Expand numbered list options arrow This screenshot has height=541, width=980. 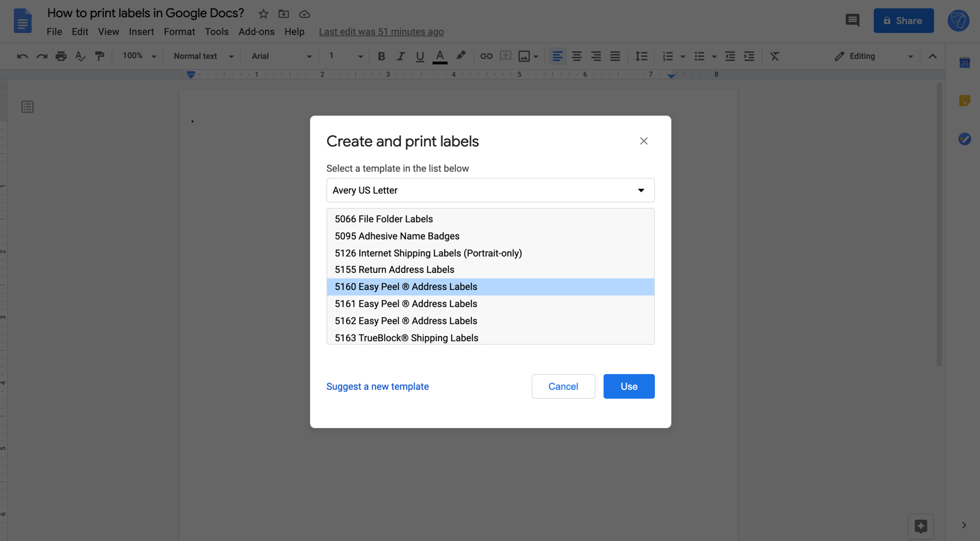coord(682,57)
